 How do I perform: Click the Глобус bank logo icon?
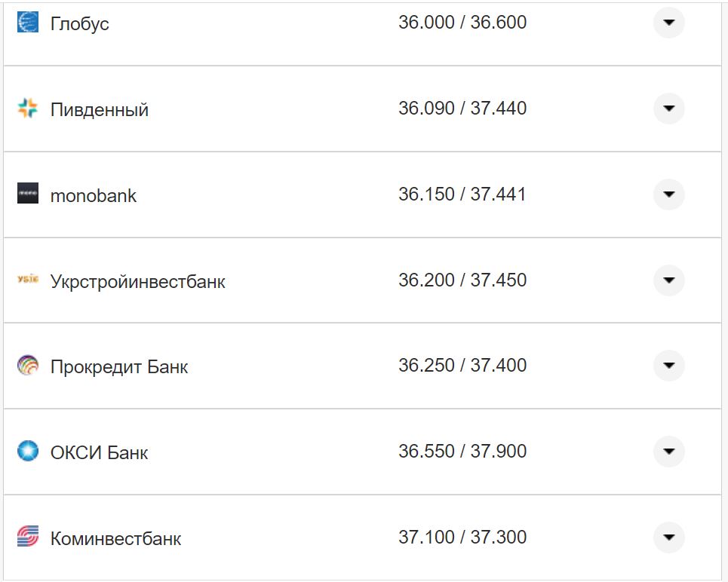tap(28, 23)
